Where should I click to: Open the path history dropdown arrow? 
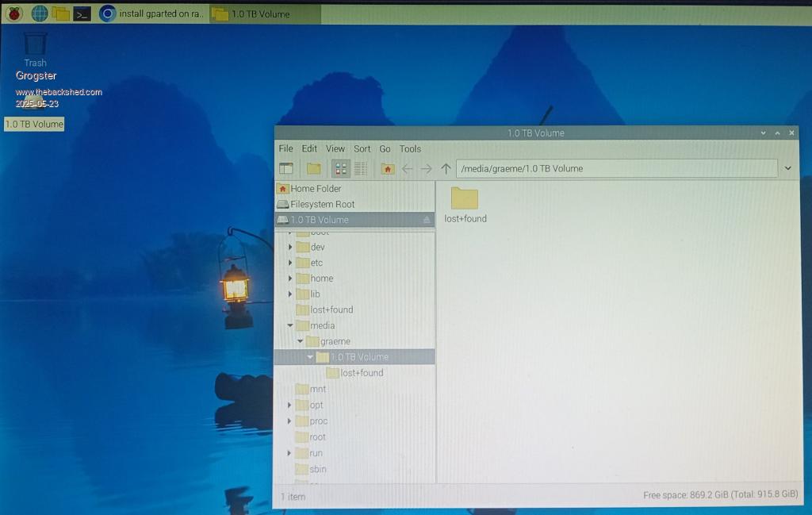click(x=787, y=168)
